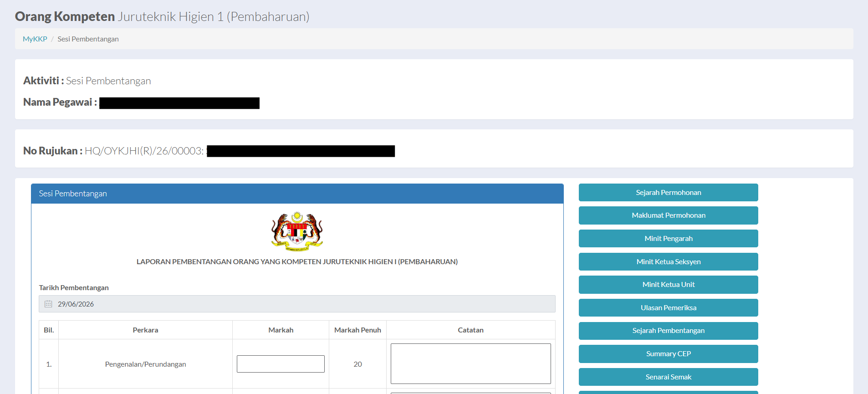
Task: Click the 'Tarikh Pembentangan' label
Action: (74, 288)
